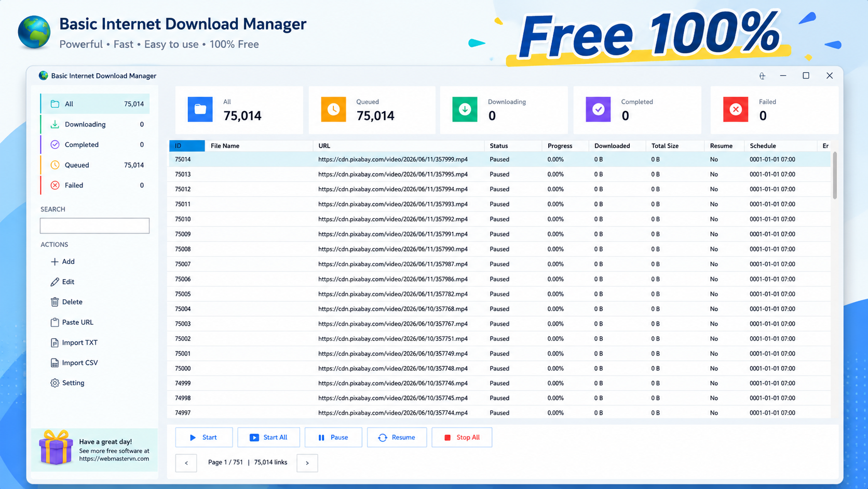Click the blue All folder card icon
Image resolution: width=868 pixels, height=489 pixels.
(x=200, y=109)
